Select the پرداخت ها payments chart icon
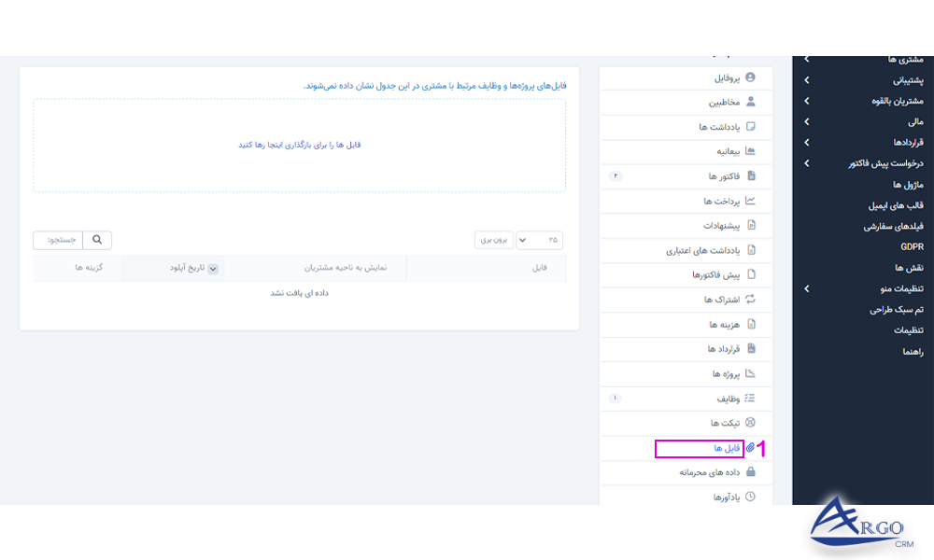Image resolution: width=934 pixels, height=560 pixels. pyautogui.click(x=752, y=201)
